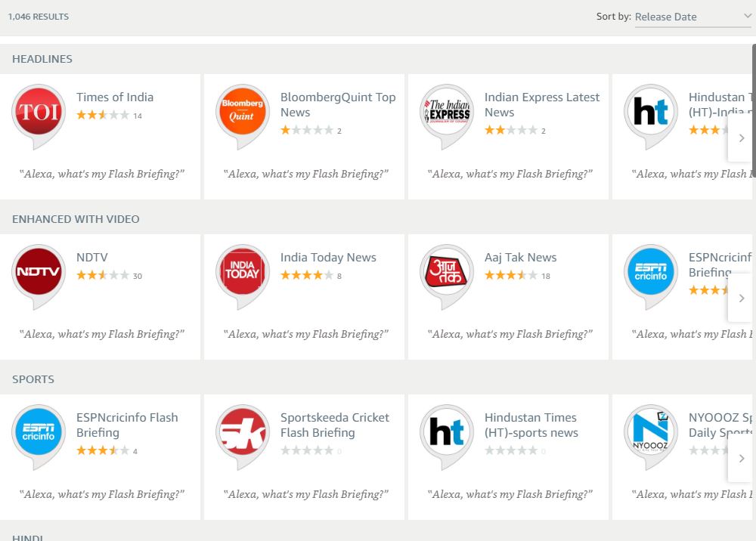This screenshot has height=541, width=756.
Task: Open the Sportskeeda sk skill icon
Action: (243, 437)
